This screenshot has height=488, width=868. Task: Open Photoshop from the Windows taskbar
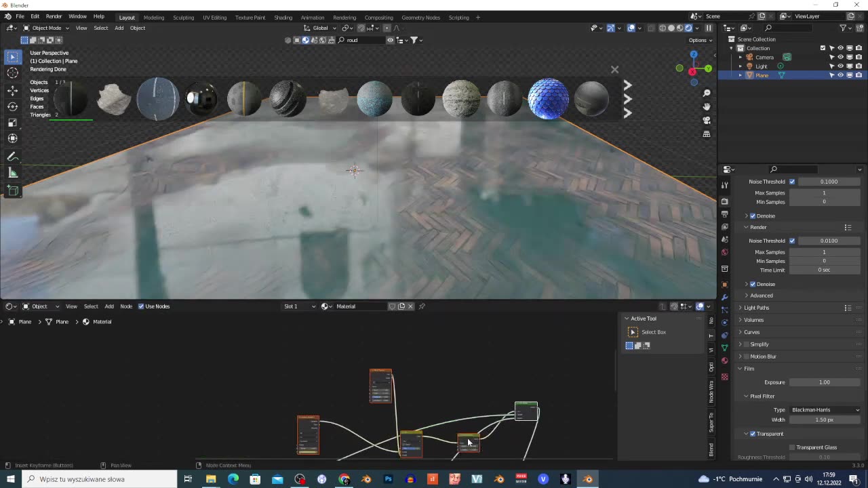tap(388, 479)
